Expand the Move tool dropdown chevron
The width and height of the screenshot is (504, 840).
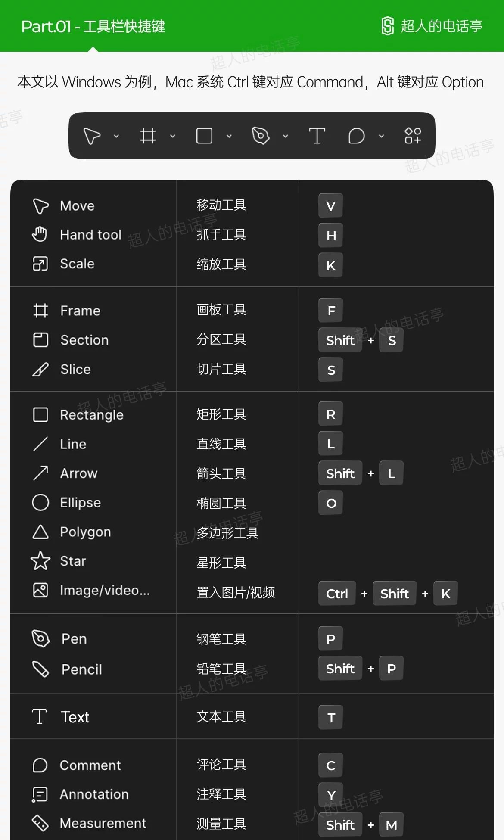[x=116, y=136]
